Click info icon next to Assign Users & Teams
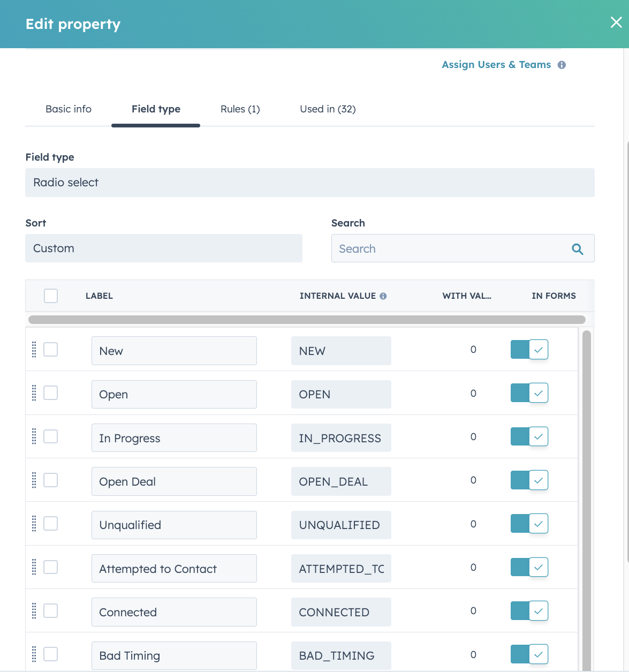The height and width of the screenshot is (672, 629). pos(562,65)
